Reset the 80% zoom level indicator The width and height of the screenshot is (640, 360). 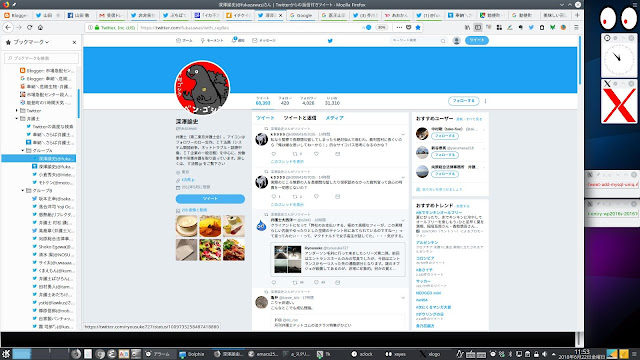pos(381,27)
